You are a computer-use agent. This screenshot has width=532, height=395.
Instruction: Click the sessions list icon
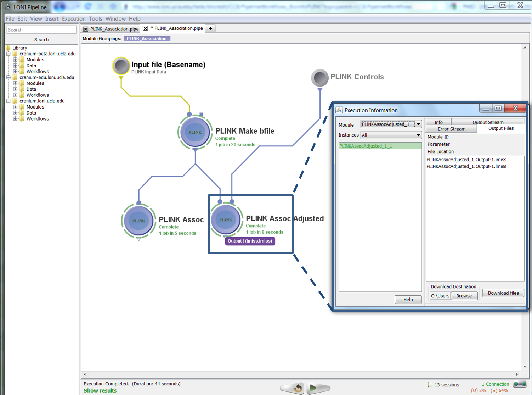[430, 385]
